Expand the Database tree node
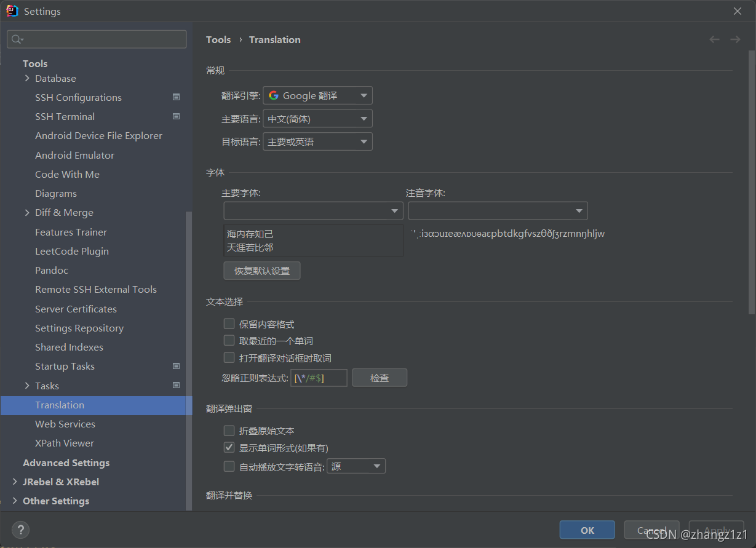The width and height of the screenshot is (756, 548). [x=27, y=78]
